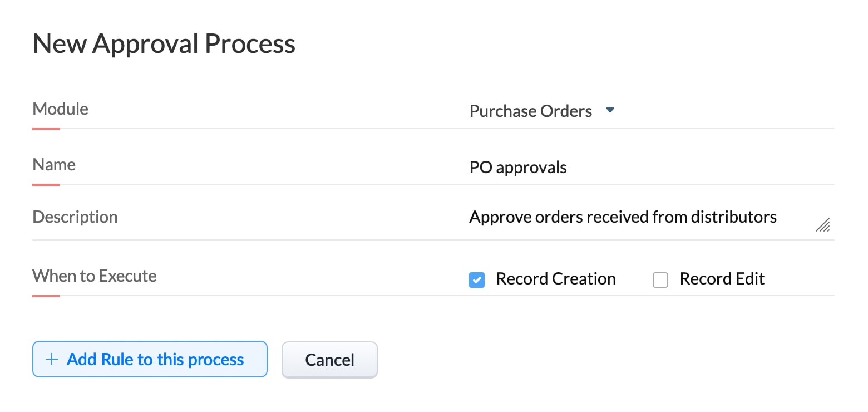The width and height of the screenshot is (868, 412).
Task: Uncheck the Record Creation checkbox
Action: pyautogui.click(x=476, y=279)
